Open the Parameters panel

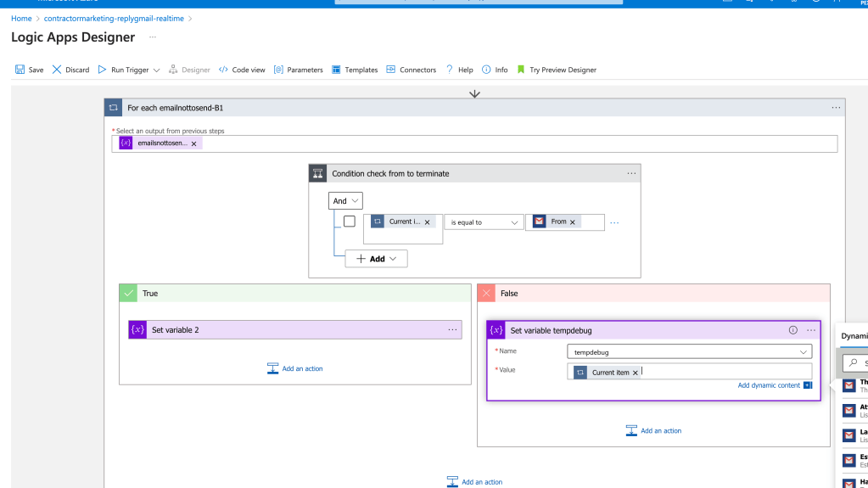click(x=299, y=70)
